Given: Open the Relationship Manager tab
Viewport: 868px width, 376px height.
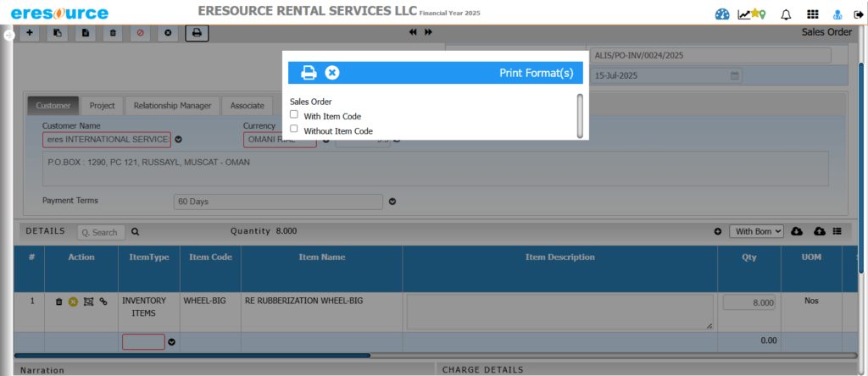Looking at the screenshot, I should (173, 106).
